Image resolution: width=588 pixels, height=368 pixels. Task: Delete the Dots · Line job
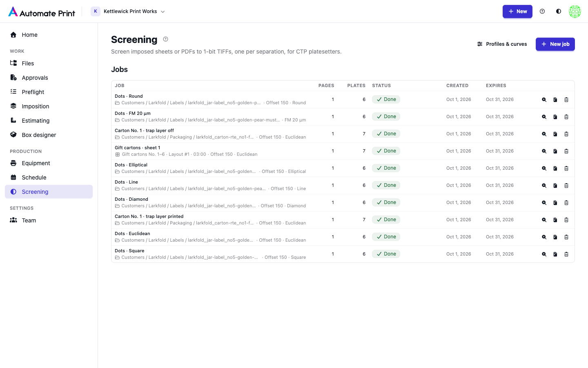click(566, 186)
